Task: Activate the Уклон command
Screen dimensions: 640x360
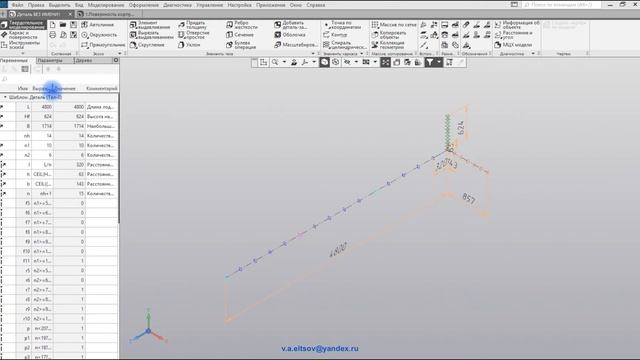Action: (x=189, y=45)
